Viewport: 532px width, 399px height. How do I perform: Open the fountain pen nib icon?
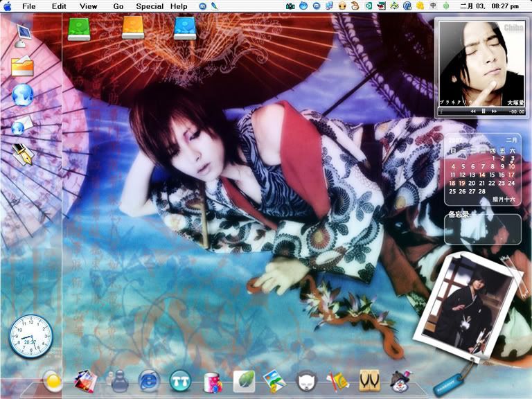pyautogui.click(x=22, y=154)
